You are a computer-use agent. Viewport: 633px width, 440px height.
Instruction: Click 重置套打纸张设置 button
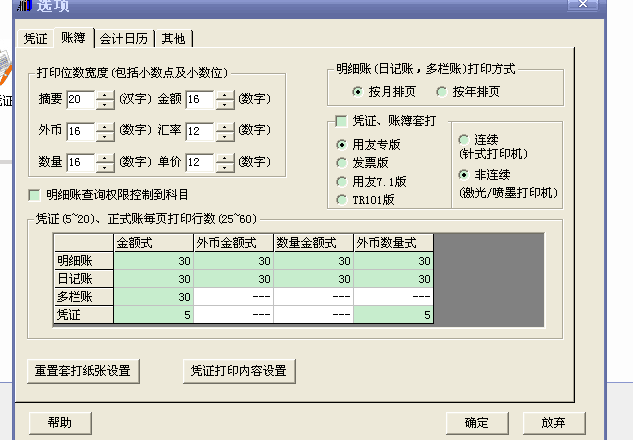81,371
